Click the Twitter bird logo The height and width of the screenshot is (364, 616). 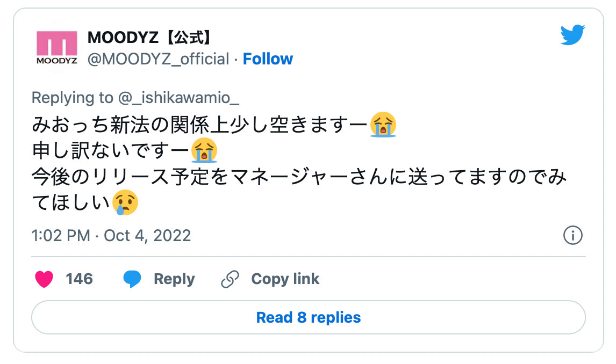pos(572,36)
